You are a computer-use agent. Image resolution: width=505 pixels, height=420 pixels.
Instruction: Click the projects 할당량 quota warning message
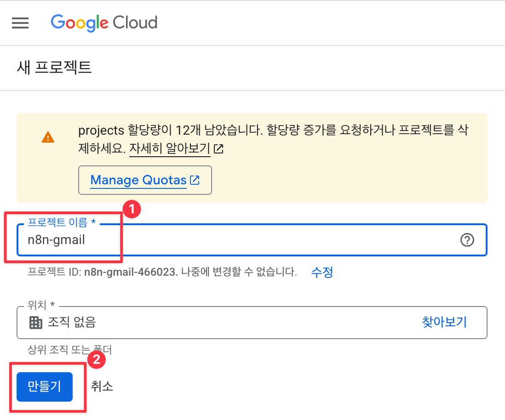click(273, 139)
